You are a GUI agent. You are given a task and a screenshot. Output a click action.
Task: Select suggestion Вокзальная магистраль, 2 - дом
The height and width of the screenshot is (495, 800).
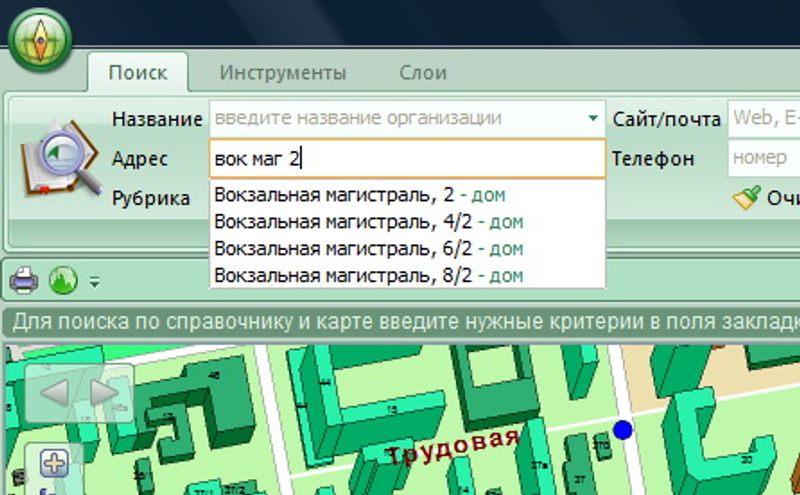point(368,194)
